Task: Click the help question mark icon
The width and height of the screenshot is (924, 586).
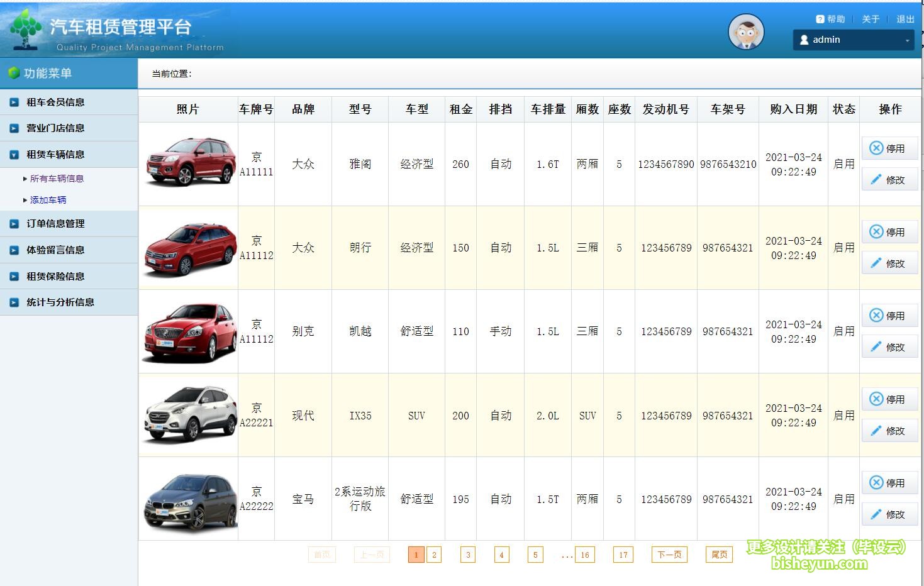Action: point(820,19)
